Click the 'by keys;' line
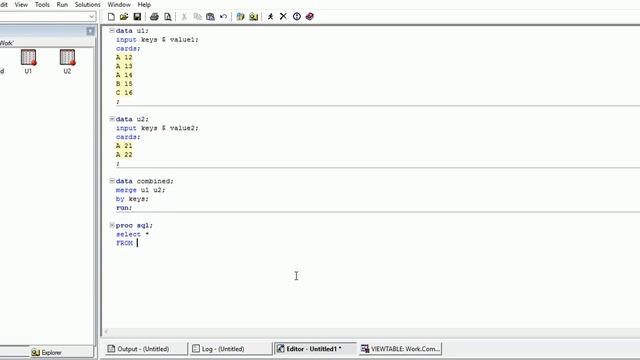640x360 pixels. tap(132, 199)
